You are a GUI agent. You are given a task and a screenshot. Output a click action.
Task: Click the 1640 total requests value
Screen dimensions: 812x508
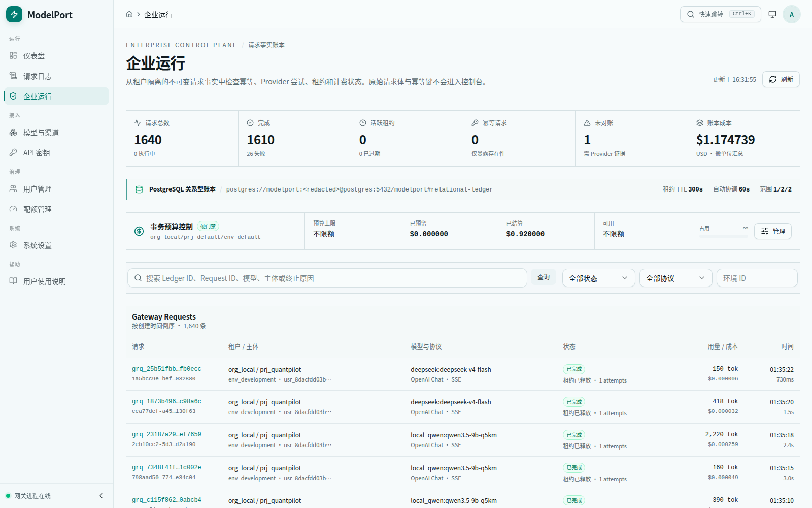(148, 140)
